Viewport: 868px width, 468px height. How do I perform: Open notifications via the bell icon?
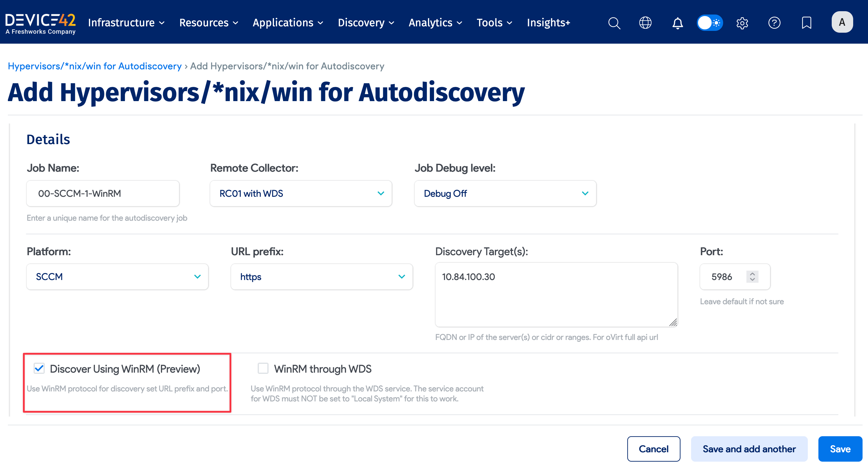pos(677,23)
